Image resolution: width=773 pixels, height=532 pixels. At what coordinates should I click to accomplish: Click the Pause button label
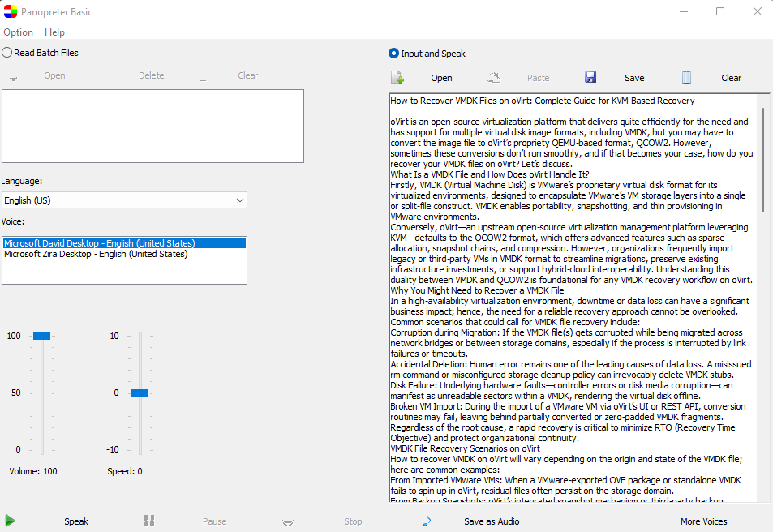pos(214,521)
